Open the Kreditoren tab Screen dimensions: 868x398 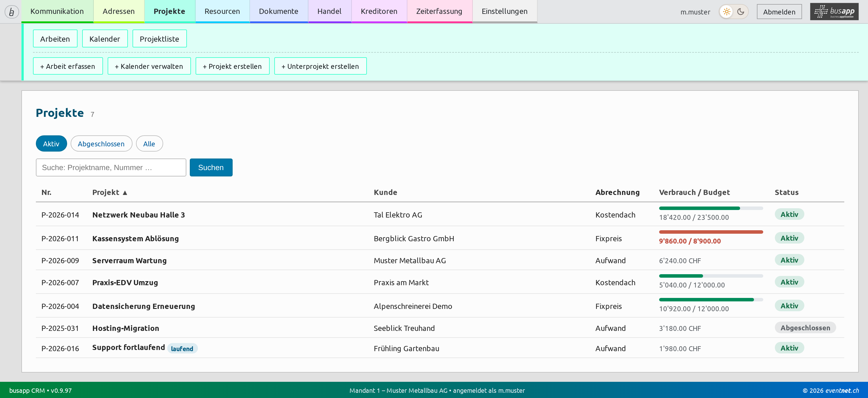click(x=379, y=11)
